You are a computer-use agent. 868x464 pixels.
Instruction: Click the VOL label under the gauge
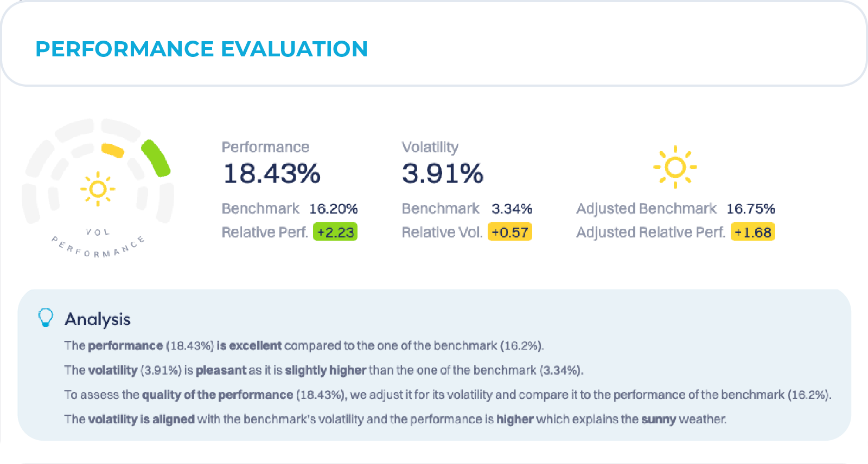98,232
